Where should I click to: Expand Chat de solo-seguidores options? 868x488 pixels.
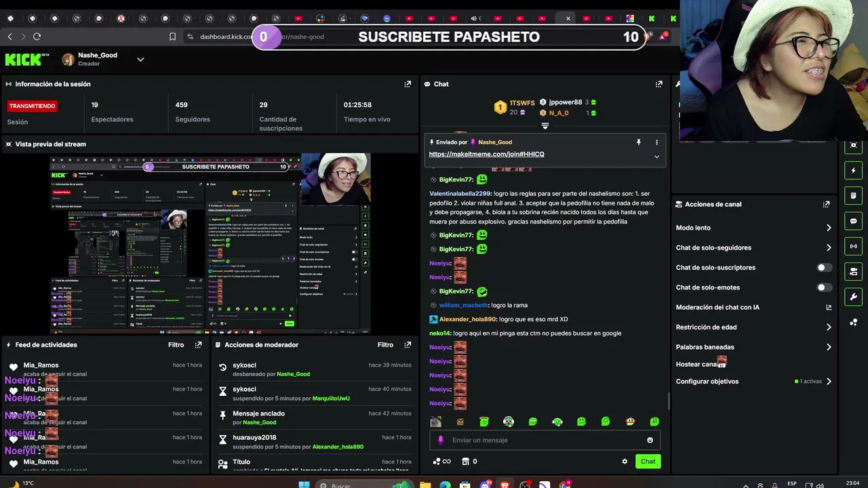(x=828, y=248)
